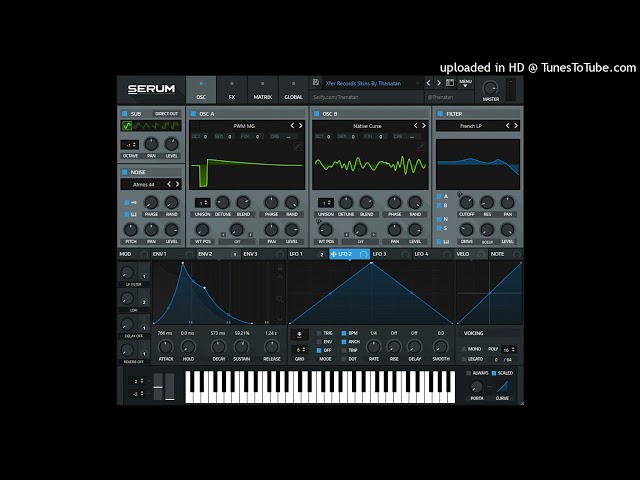The height and width of the screenshot is (480, 640).
Task: Click the DIRECT OUT button
Action: click(167, 114)
